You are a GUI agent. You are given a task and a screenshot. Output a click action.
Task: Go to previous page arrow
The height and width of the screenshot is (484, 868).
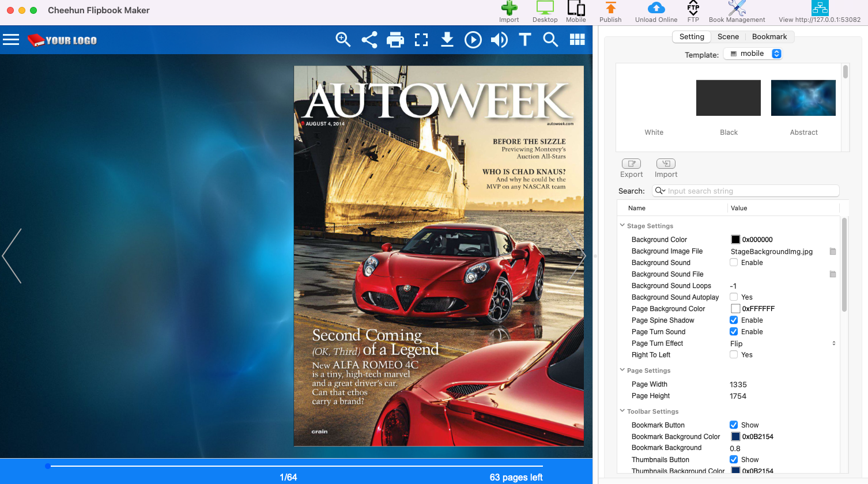pyautogui.click(x=12, y=256)
